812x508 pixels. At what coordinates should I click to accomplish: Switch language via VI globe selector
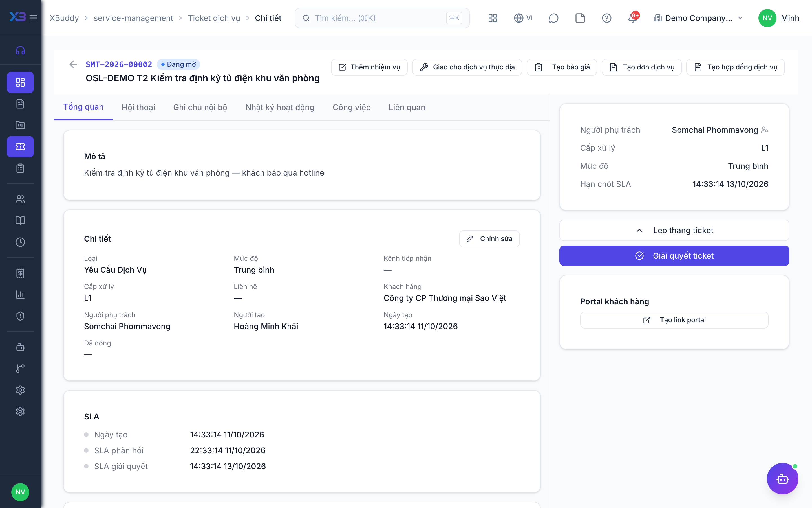pyautogui.click(x=523, y=18)
